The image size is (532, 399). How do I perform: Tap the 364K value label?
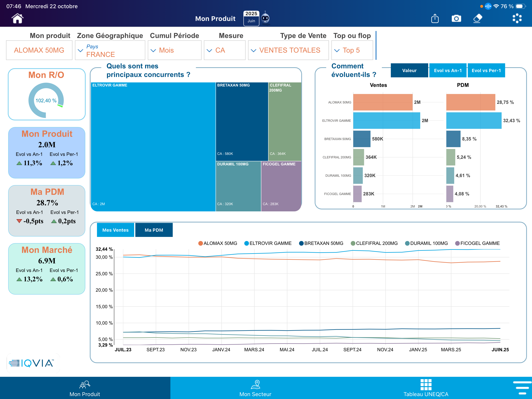tap(371, 157)
